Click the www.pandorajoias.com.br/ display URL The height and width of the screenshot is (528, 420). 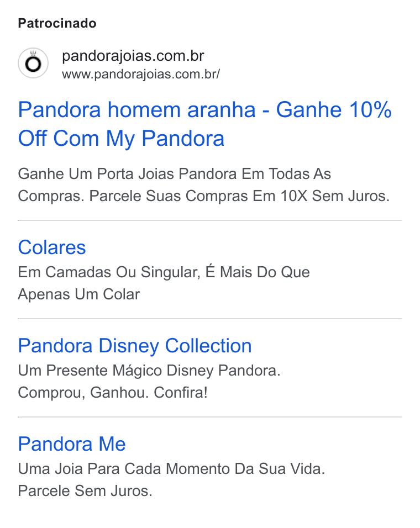point(141,74)
